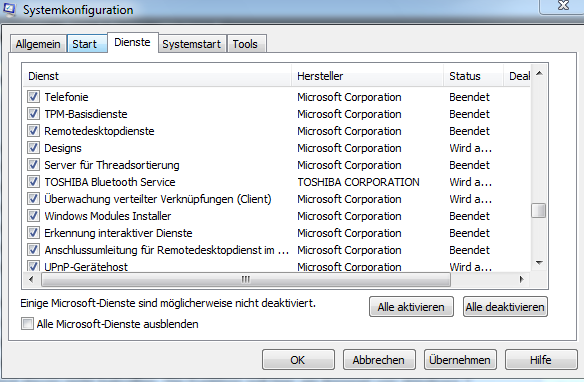Screen dimensions: 584x382
Task: Toggle the Designs service checkbox
Action: point(33,148)
